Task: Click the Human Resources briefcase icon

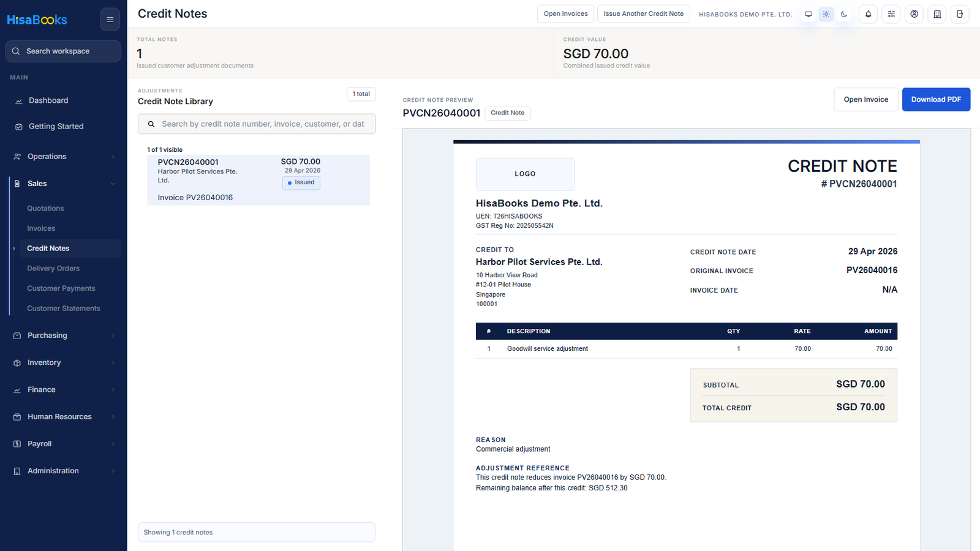Action: click(x=17, y=417)
